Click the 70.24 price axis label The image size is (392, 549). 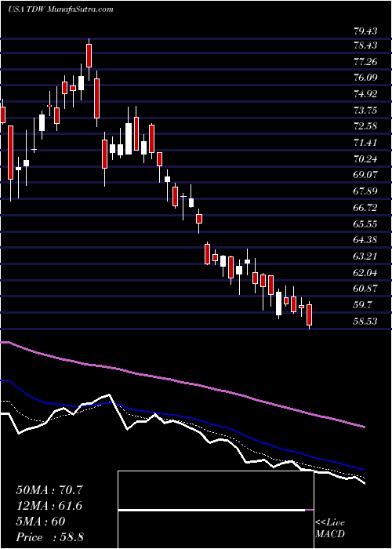365,159
